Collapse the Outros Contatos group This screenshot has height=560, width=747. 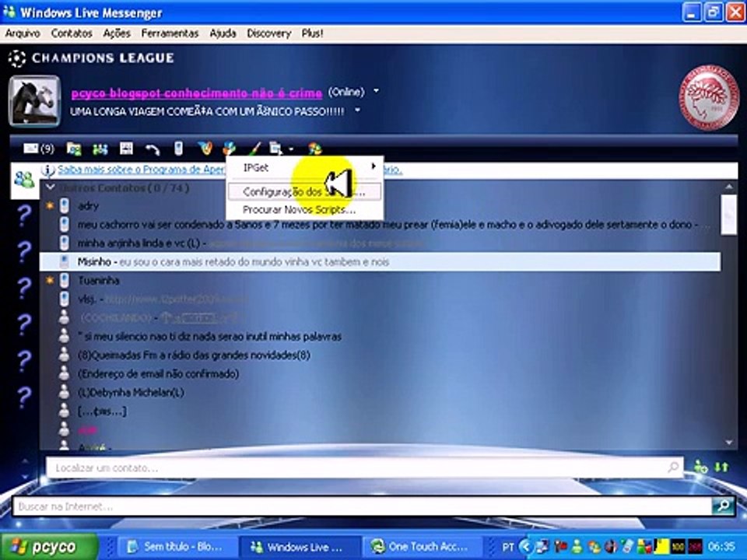(x=51, y=187)
